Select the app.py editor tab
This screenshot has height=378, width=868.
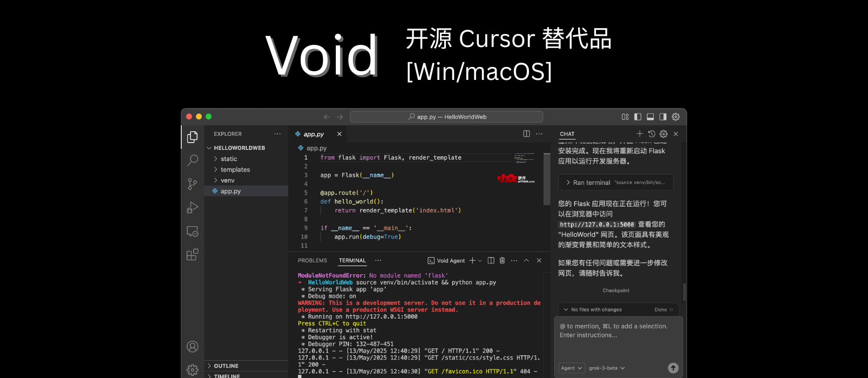tap(313, 134)
